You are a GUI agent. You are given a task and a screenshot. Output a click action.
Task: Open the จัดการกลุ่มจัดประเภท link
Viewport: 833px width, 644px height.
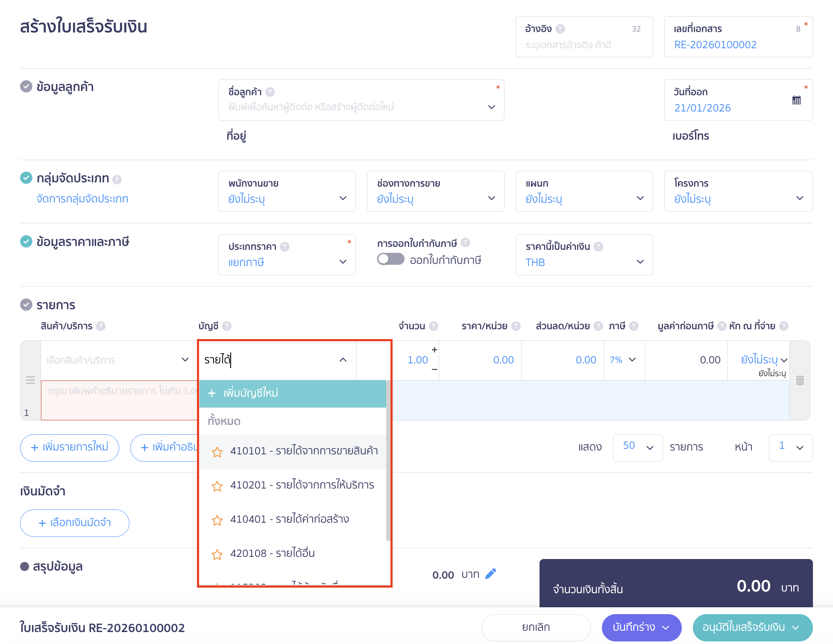(82, 199)
